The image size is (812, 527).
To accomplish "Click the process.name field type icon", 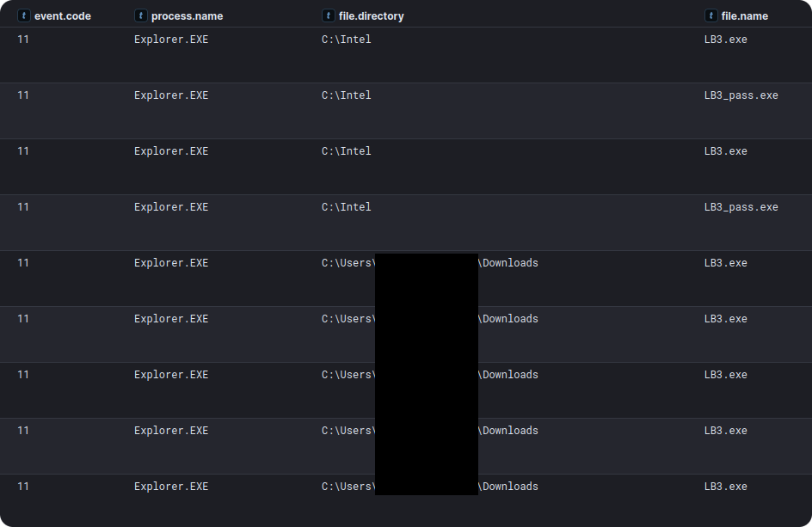I will 140,15.
